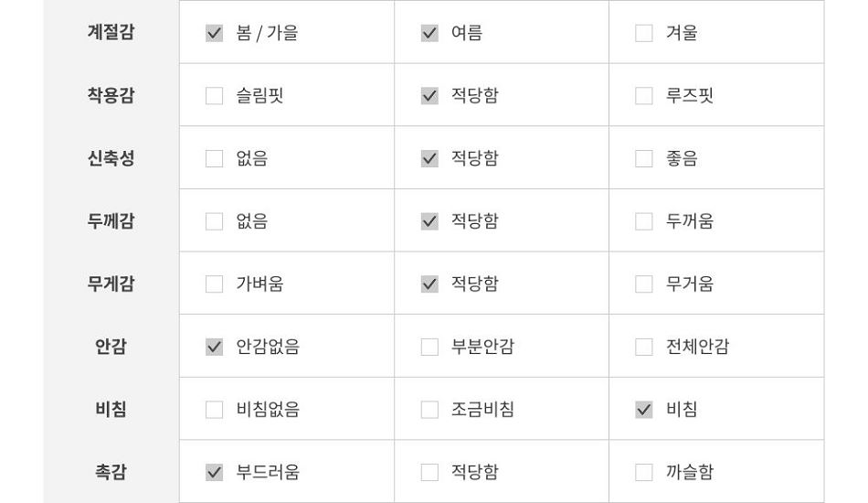The width and height of the screenshot is (868, 503).
Task: Uncheck the 안감없음 lining checkbox
Action: pyautogui.click(x=214, y=347)
